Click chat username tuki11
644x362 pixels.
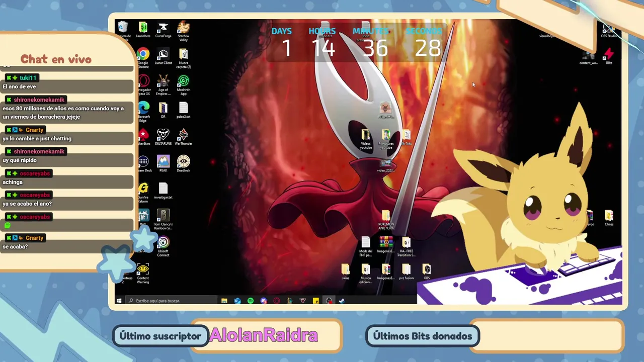(28, 78)
